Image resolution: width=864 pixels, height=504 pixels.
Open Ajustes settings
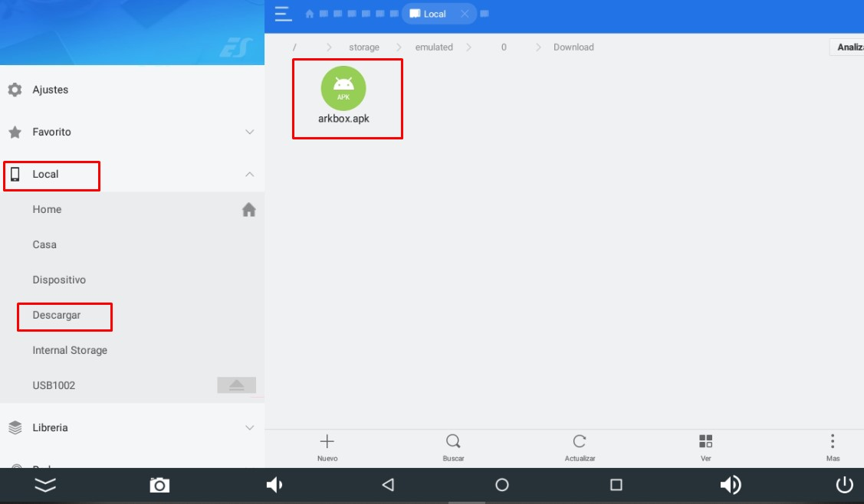[x=51, y=90]
